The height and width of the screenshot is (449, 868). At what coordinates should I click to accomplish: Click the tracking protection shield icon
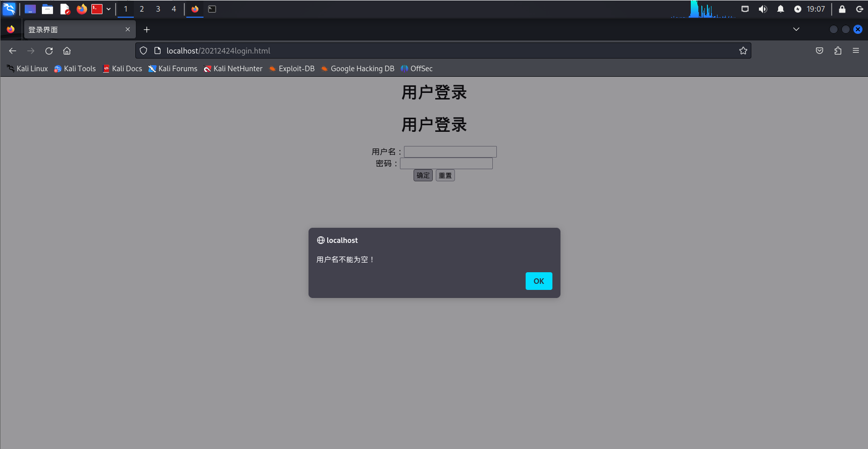pos(143,51)
